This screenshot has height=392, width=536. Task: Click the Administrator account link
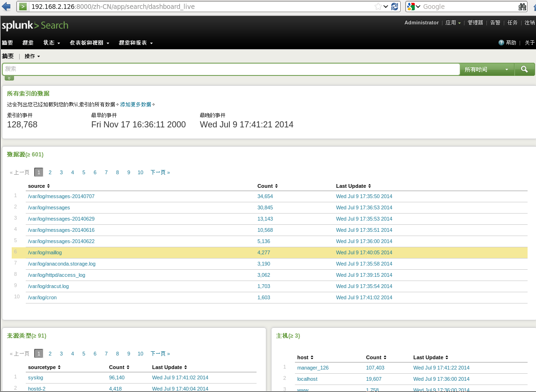pyautogui.click(x=421, y=22)
